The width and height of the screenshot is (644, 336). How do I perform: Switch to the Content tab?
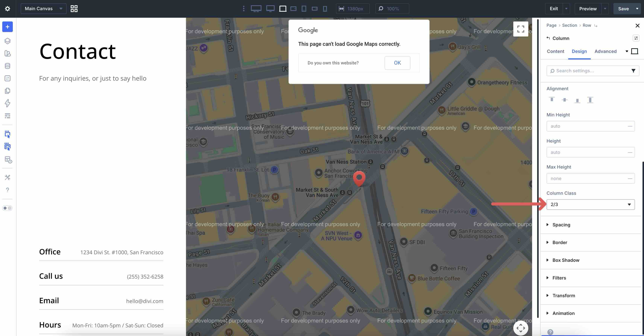point(555,51)
